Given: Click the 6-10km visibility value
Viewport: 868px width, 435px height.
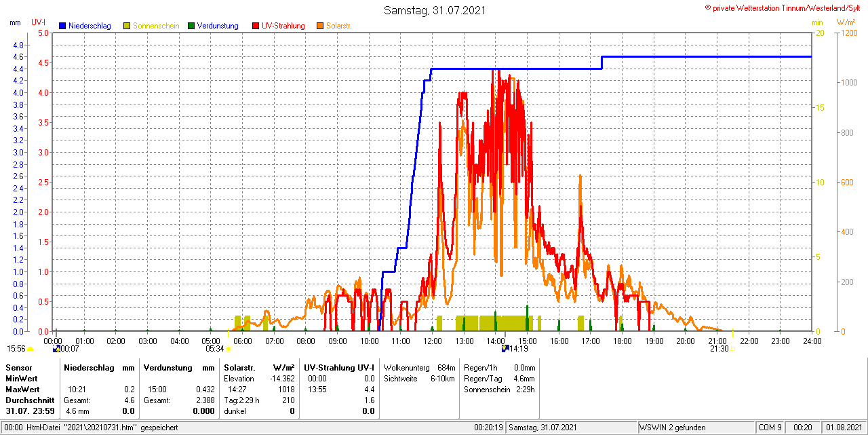Looking at the screenshot, I should pos(443,378).
